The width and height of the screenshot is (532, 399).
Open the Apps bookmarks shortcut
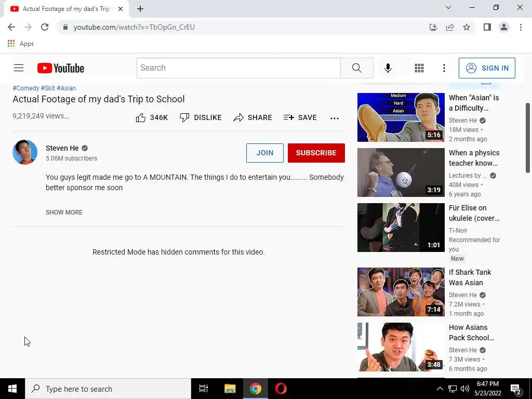point(20,44)
